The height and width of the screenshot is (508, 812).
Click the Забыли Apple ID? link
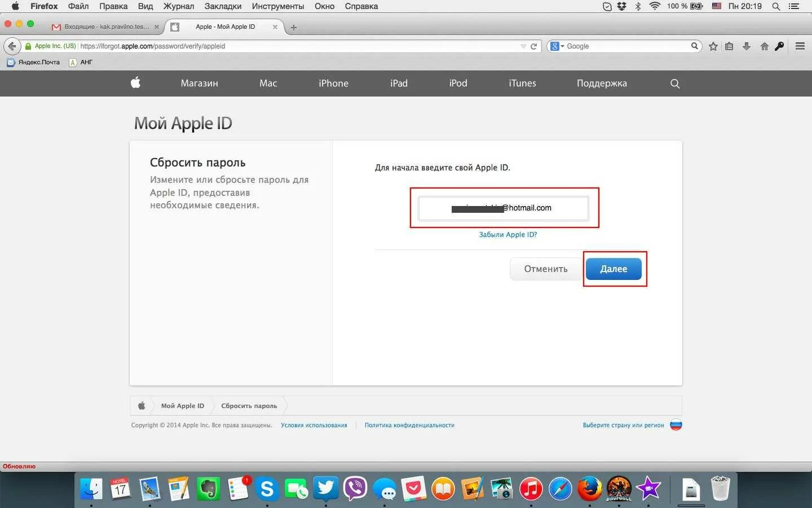pyautogui.click(x=508, y=235)
